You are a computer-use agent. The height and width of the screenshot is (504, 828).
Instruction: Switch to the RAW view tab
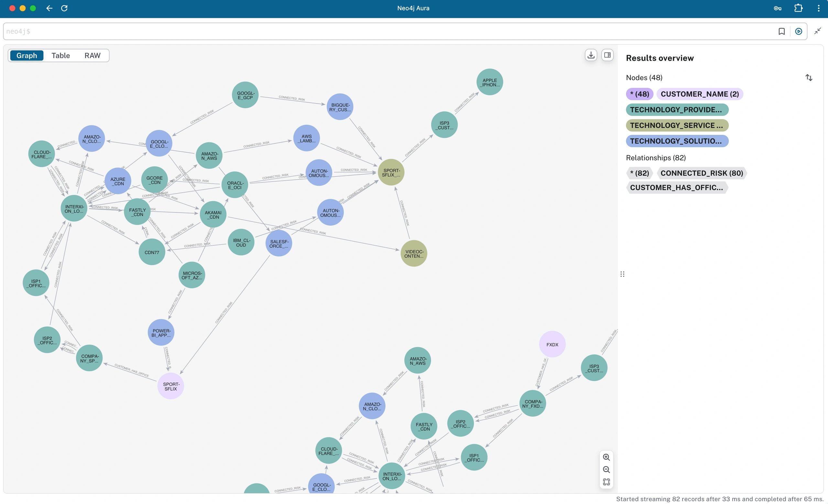(92, 55)
